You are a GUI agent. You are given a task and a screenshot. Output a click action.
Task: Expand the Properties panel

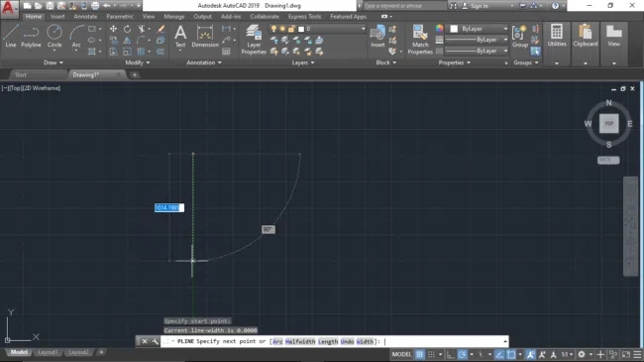(454, 62)
